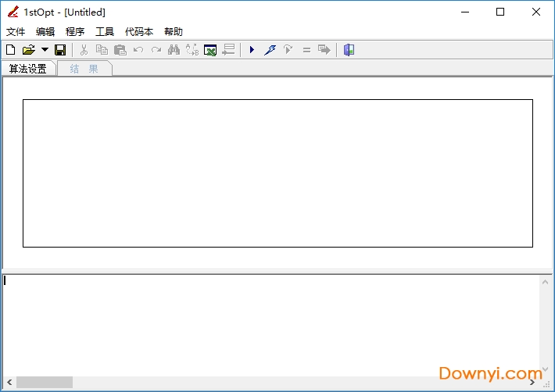The image size is (555, 392).
Task: Click the Cut scissors icon
Action: click(x=84, y=50)
